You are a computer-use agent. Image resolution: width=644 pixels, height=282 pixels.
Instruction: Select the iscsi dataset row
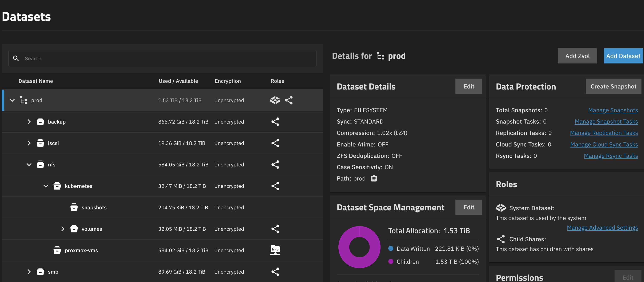pyautogui.click(x=53, y=143)
